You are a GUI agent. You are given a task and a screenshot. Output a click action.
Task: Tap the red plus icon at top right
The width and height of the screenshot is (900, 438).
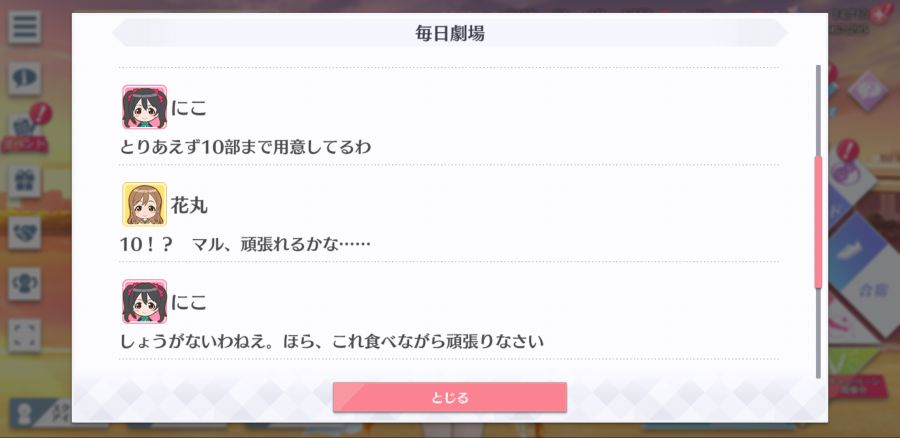(x=879, y=14)
